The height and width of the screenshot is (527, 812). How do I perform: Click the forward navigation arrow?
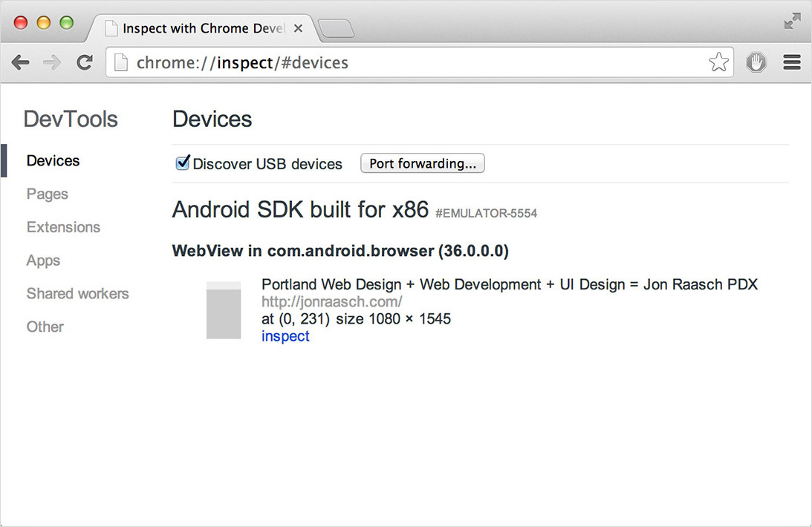52,62
